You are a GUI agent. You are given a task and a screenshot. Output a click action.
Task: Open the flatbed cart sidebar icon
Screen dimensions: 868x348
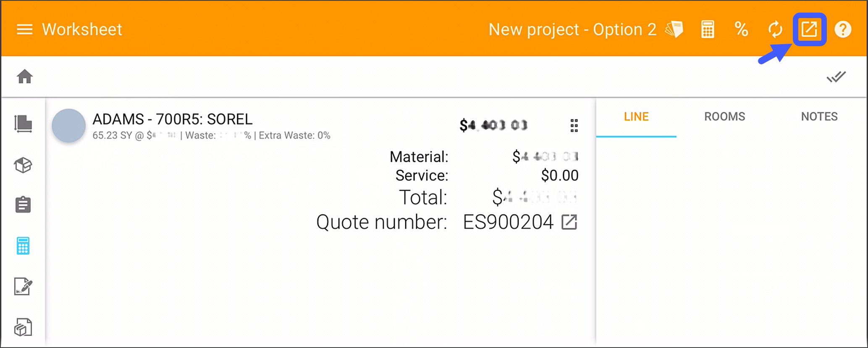coord(23,124)
